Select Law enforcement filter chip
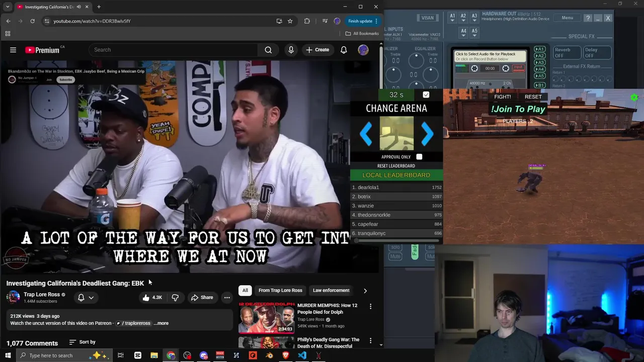644x362 pixels. [x=331, y=290]
